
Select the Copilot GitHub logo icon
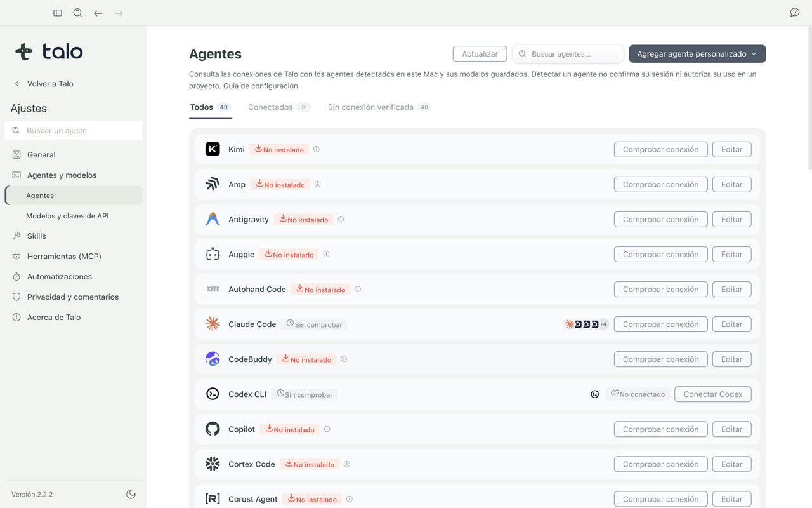pyautogui.click(x=213, y=429)
